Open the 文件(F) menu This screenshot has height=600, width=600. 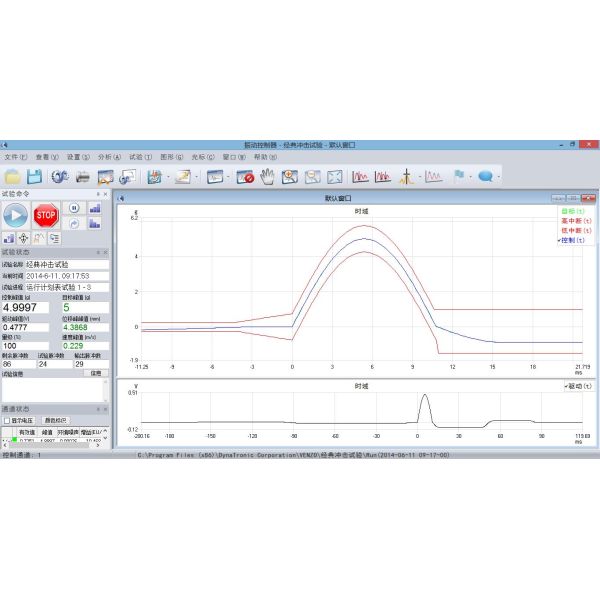[x=15, y=157]
